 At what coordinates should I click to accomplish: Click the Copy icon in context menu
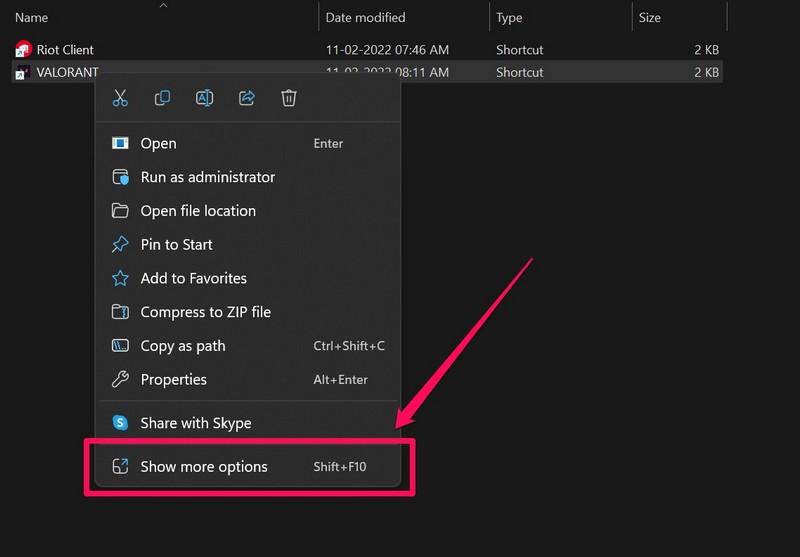162,98
